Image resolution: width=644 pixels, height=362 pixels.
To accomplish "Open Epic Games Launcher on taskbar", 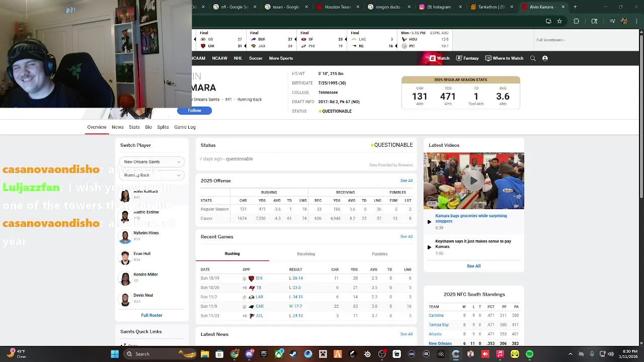I will tap(264, 354).
